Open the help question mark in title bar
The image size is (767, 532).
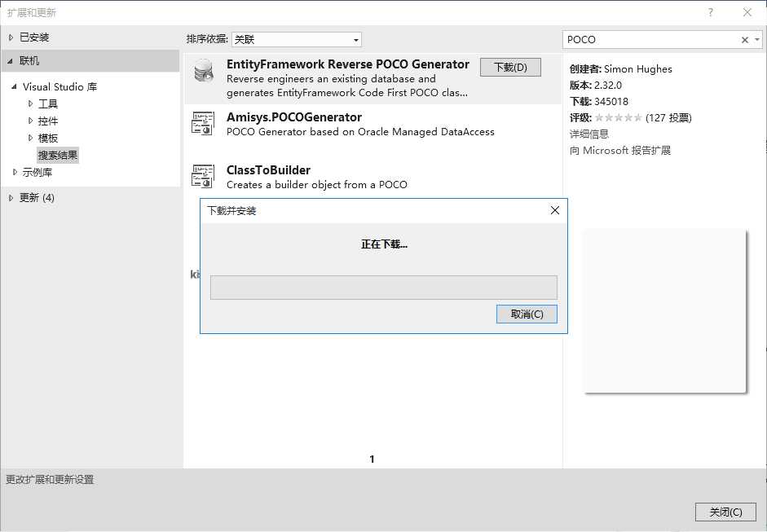click(710, 13)
